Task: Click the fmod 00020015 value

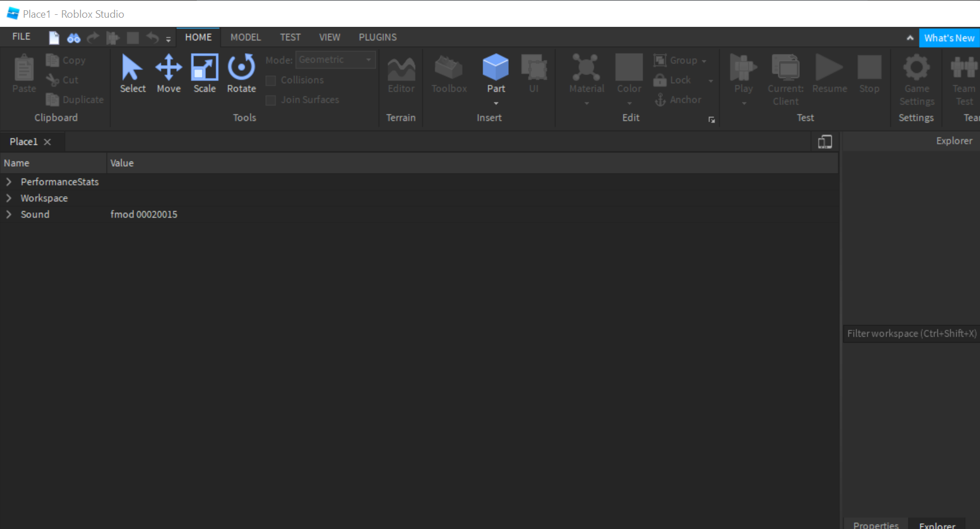Action: pos(144,215)
